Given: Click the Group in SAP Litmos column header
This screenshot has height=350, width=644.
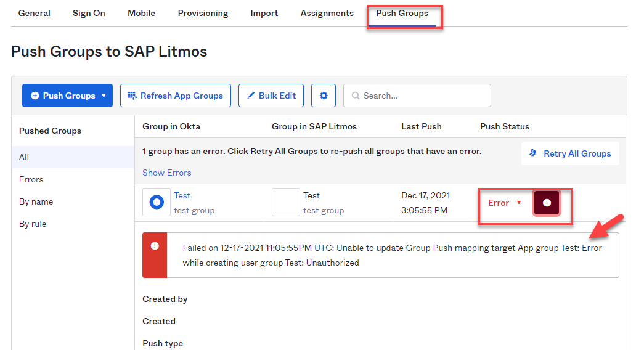Looking at the screenshot, I should [314, 126].
